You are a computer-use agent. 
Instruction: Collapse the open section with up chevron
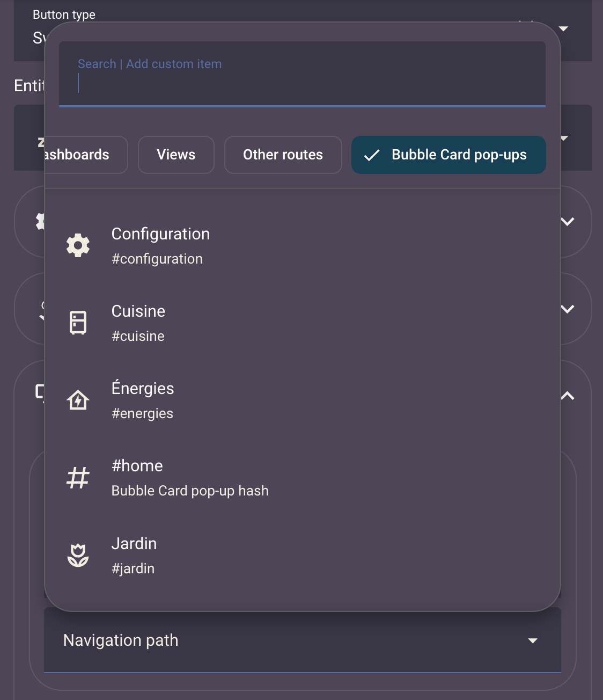568,396
